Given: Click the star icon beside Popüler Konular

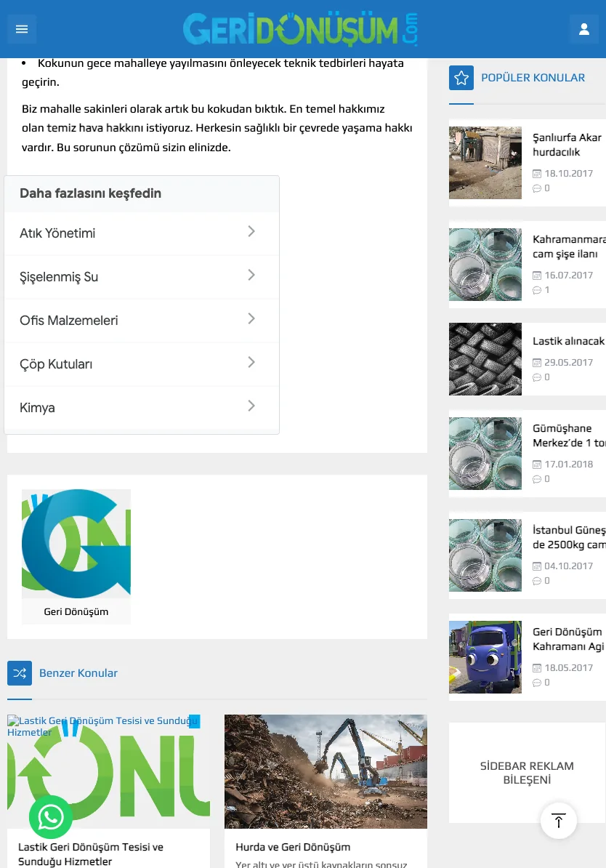Looking at the screenshot, I should [x=461, y=78].
